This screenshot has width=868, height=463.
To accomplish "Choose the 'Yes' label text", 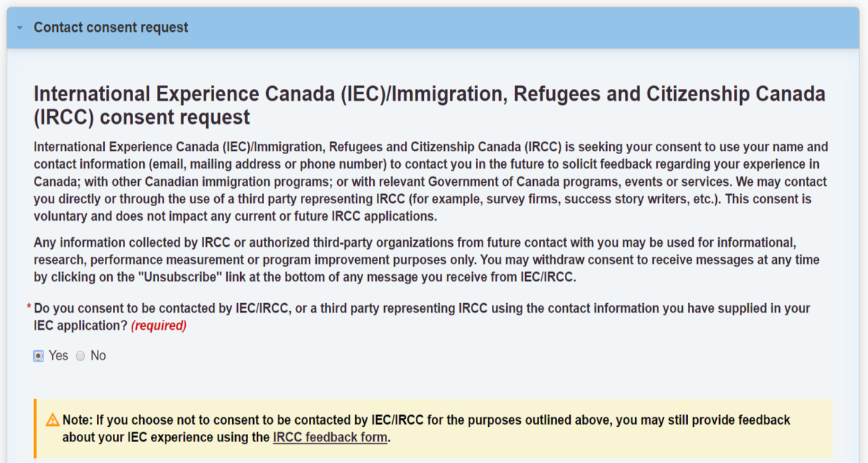I will click(58, 356).
